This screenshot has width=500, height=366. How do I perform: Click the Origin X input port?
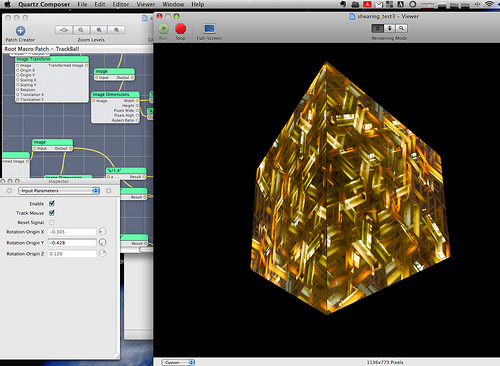point(18,70)
